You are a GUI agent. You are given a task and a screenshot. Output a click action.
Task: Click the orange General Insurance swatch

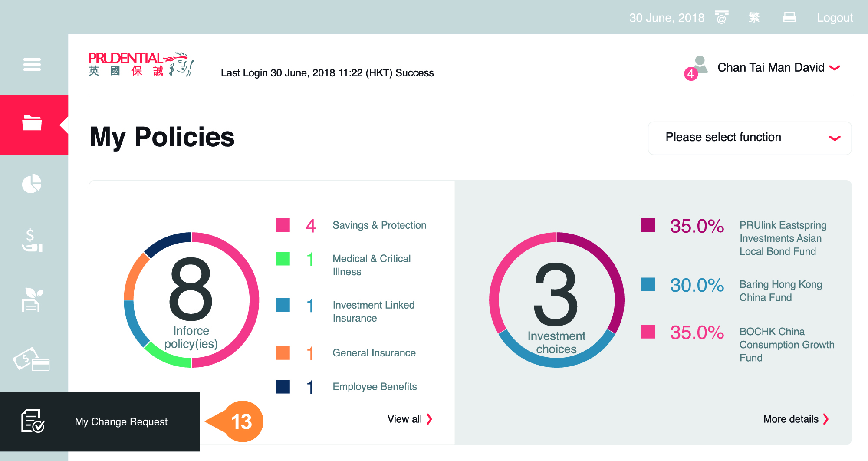coord(283,352)
